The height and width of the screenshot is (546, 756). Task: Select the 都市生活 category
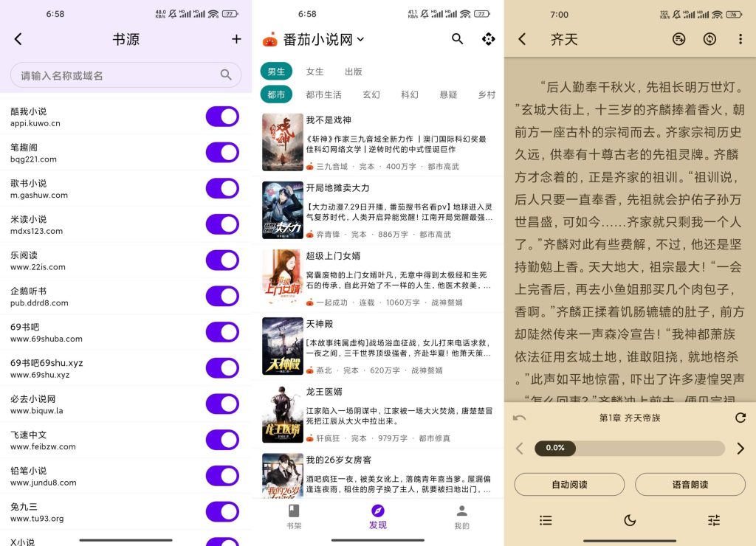click(323, 94)
